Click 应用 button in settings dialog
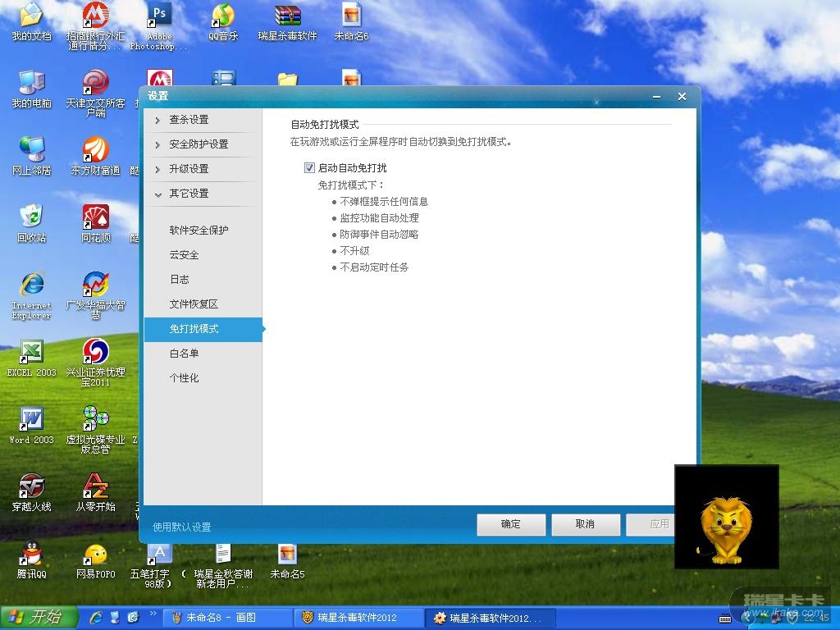The height and width of the screenshot is (630, 840). (x=651, y=524)
